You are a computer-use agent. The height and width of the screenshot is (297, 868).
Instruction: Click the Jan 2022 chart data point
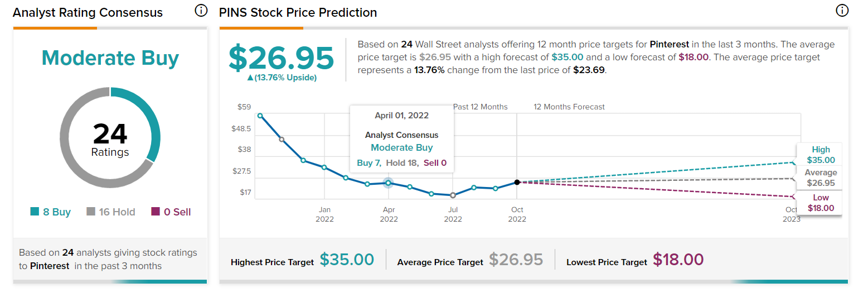coord(324,167)
